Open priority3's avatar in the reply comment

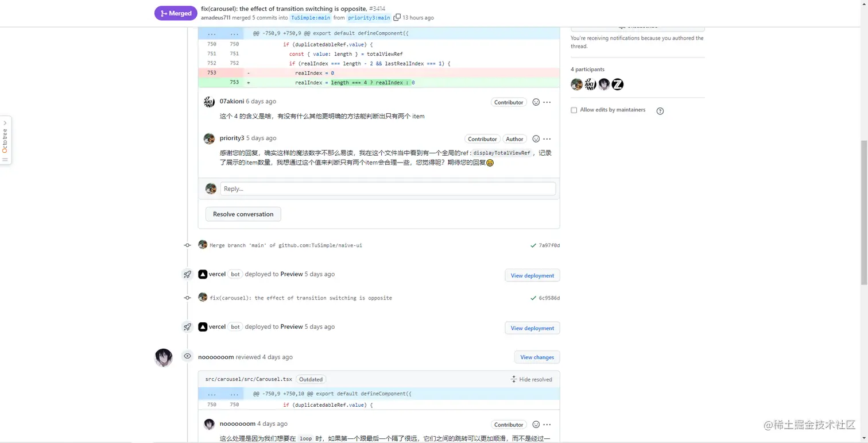(x=210, y=138)
